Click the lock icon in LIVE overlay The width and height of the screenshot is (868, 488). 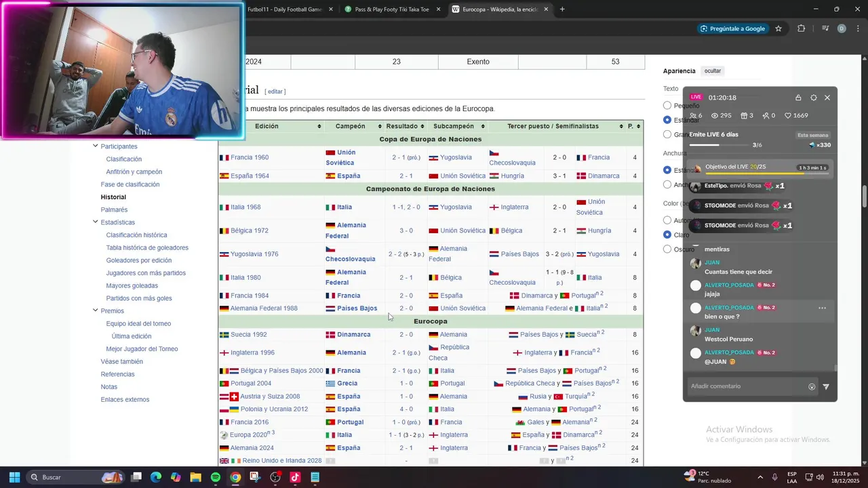(798, 98)
